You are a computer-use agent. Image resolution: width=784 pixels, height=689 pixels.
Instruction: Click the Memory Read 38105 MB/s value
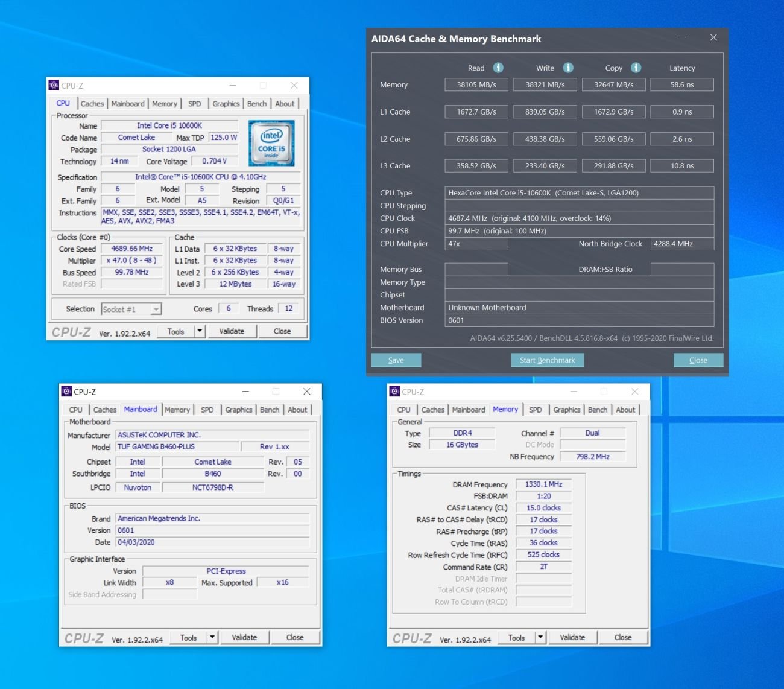pyautogui.click(x=476, y=85)
